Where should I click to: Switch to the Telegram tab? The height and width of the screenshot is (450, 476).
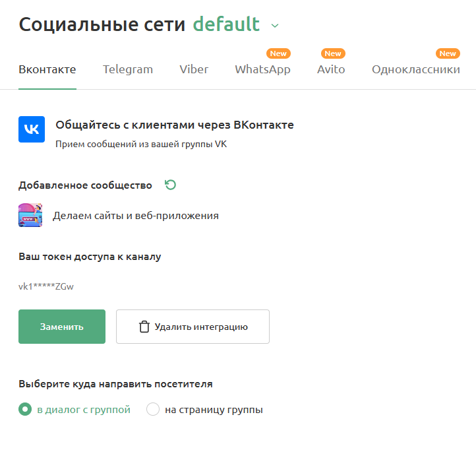tap(128, 69)
